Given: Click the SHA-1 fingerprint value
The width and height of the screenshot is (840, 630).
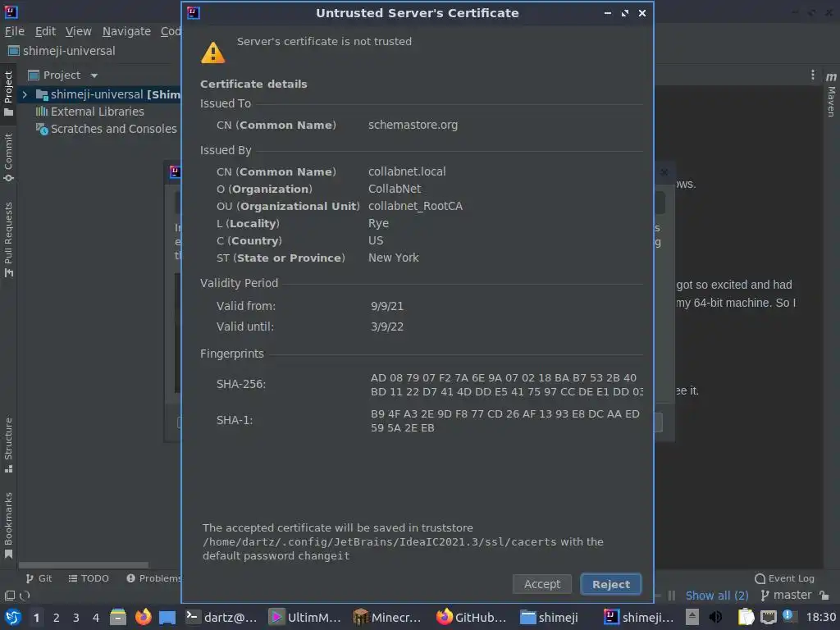Looking at the screenshot, I should 504,421.
